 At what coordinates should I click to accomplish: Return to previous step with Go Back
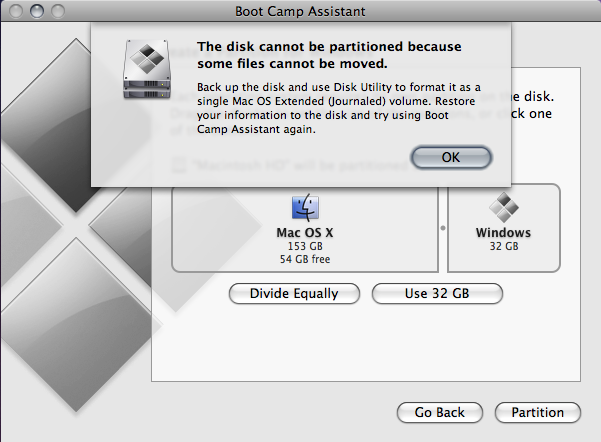(440, 412)
